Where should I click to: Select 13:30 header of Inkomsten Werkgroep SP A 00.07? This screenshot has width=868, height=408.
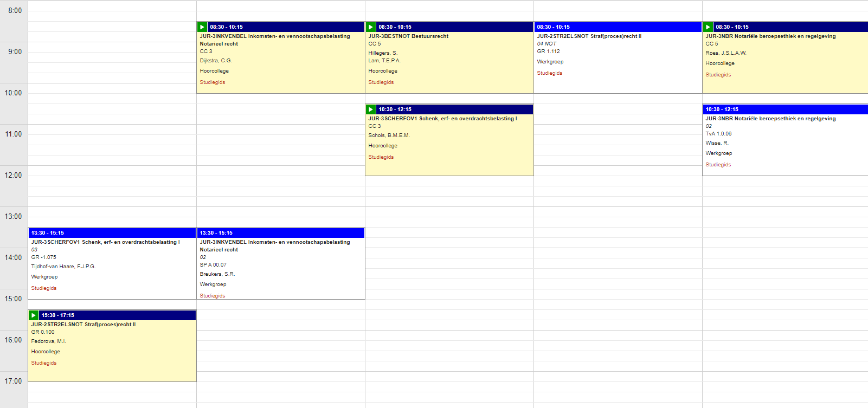pyautogui.click(x=281, y=233)
